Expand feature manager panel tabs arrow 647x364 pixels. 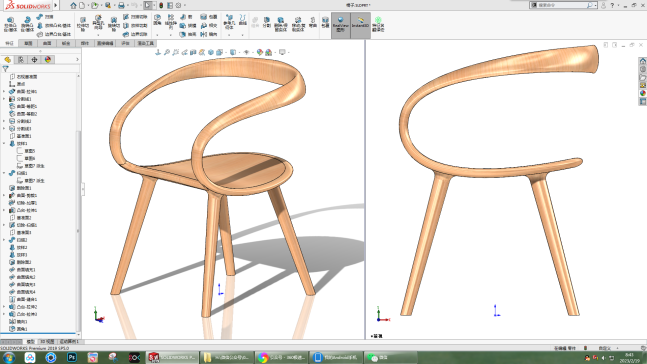point(77,60)
